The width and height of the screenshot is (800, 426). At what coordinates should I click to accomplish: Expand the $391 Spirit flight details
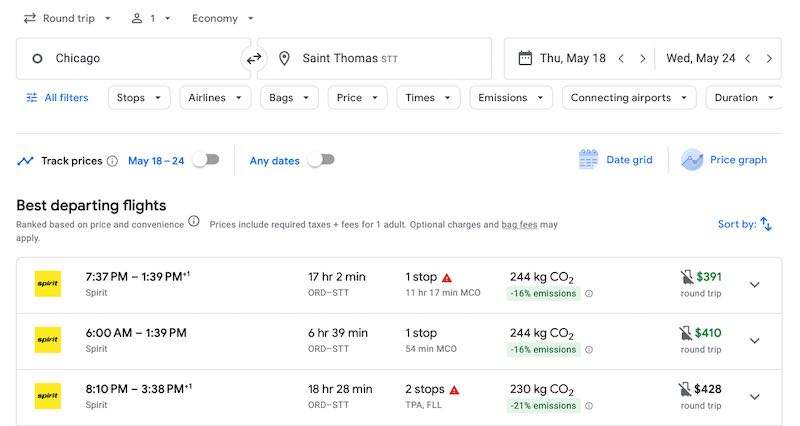tap(754, 285)
